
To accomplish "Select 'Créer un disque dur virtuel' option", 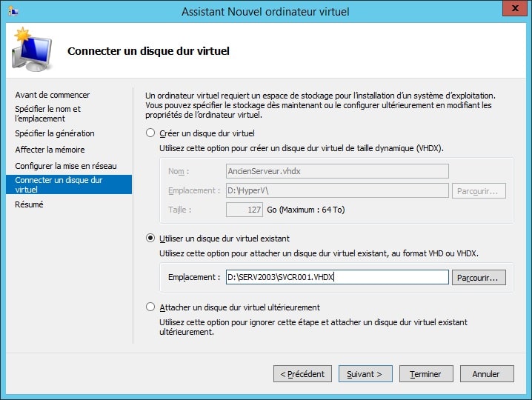I will [x=151, y=133].
